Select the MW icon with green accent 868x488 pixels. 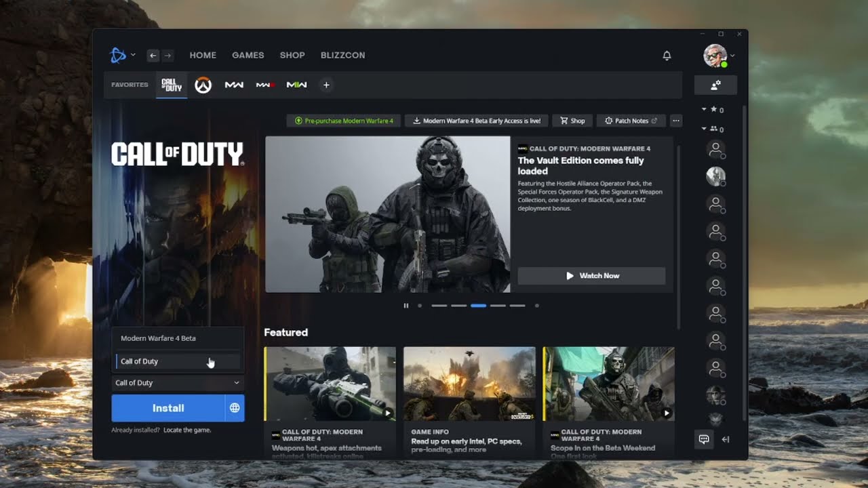click(296, 85)
